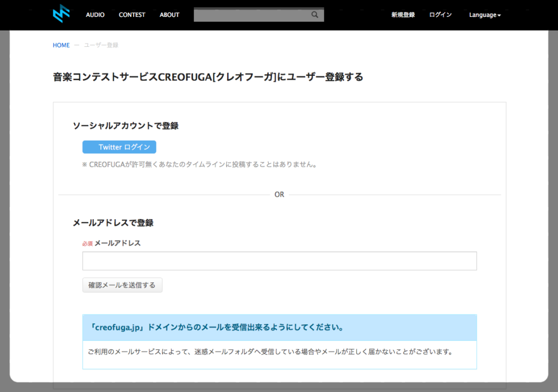Click the 必須 required label
The height and width of the screenshot is (392, 558).
point(87,244)
